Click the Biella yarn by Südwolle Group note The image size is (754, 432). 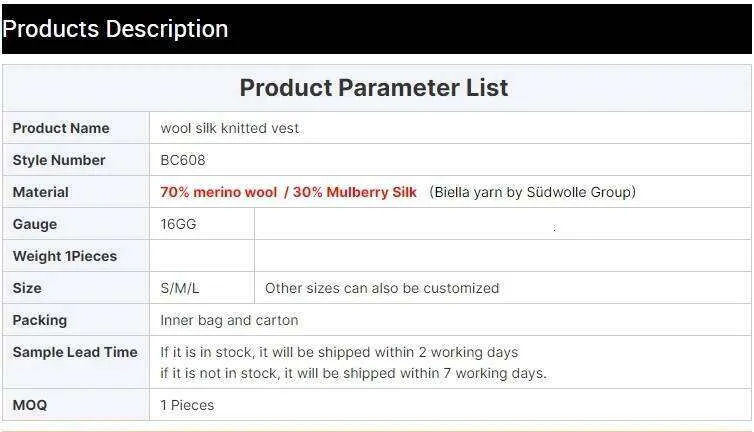pos(533,192)
